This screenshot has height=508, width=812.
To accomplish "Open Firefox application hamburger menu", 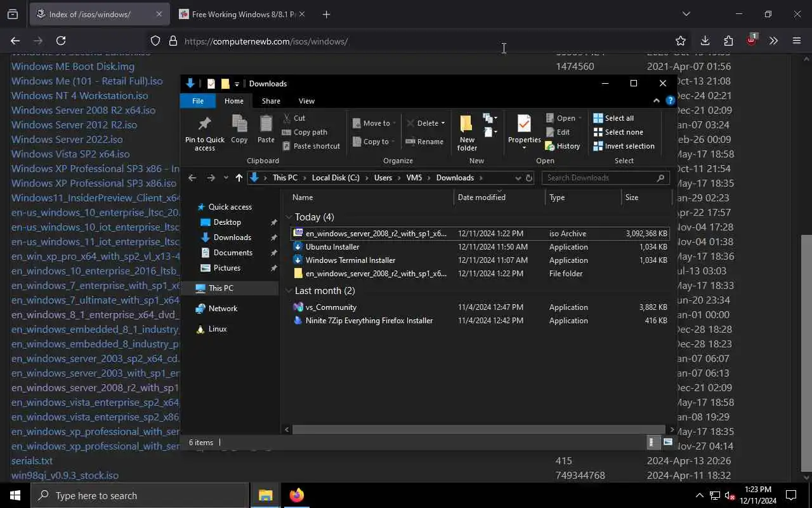I will [x=797, y=41].
